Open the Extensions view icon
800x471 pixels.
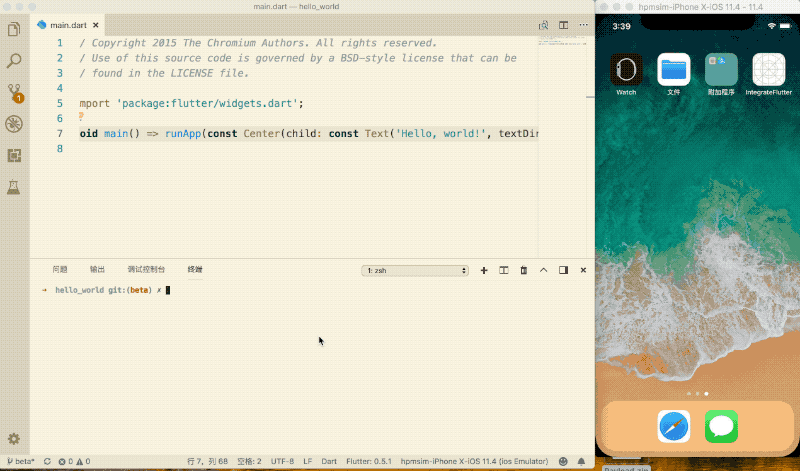click(14, 156)
